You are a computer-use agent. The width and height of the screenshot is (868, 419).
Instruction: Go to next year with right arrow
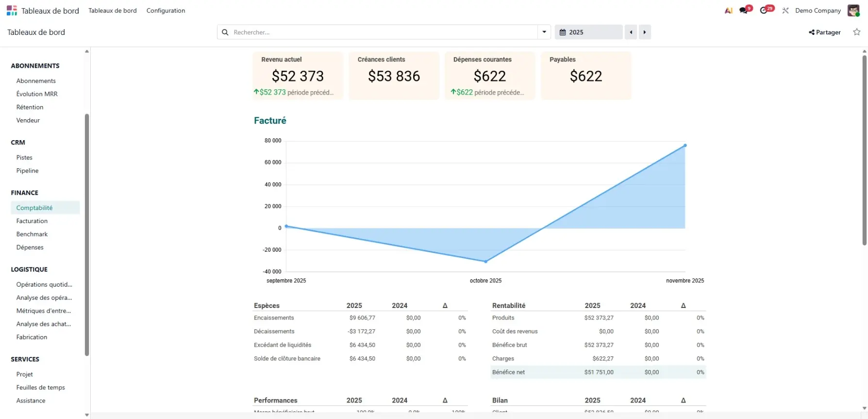[x=645, y=32]
